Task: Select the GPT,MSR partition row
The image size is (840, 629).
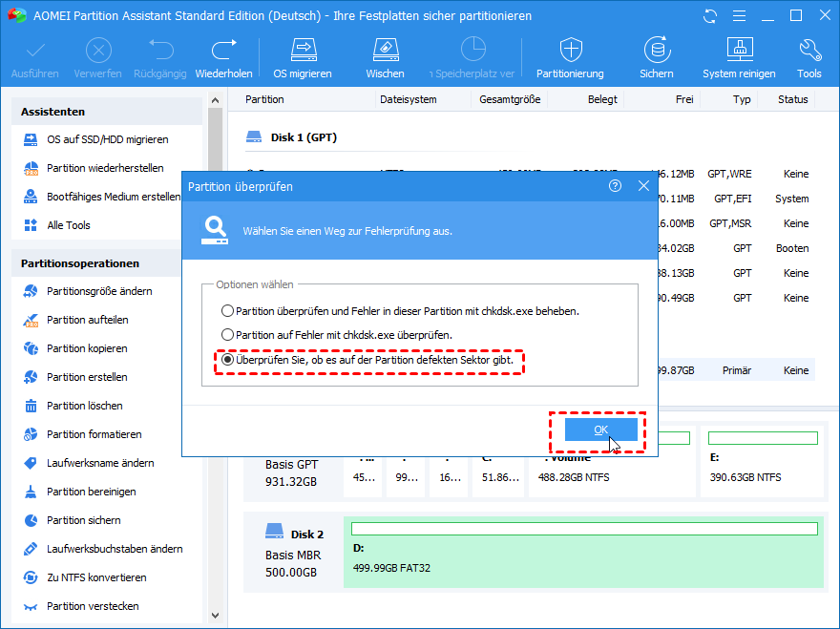Action: pos(736,223)
